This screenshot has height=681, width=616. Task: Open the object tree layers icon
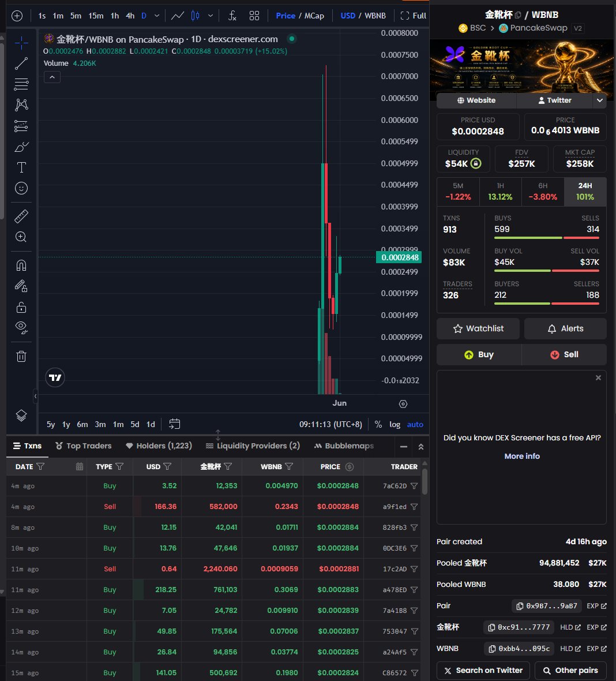tap(21, 415)
